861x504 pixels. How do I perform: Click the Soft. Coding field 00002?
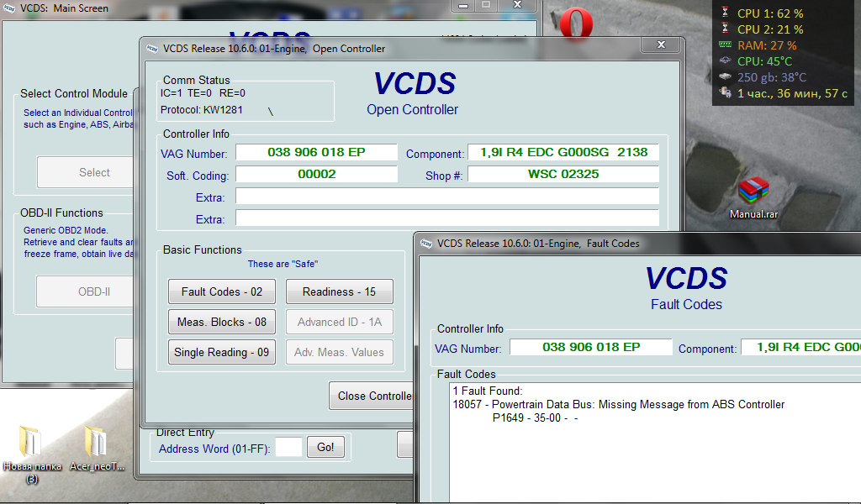(x=316, y=174)
